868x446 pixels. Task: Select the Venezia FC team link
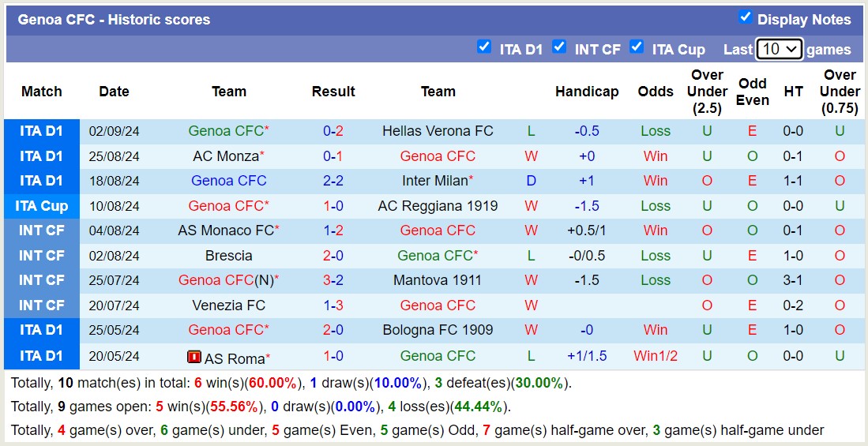[x=228, y=305]
